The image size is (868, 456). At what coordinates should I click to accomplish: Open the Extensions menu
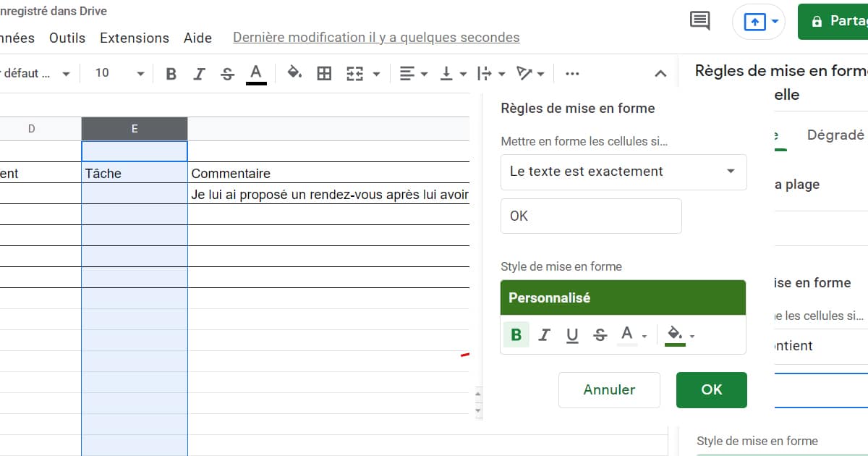pos(135,38)
